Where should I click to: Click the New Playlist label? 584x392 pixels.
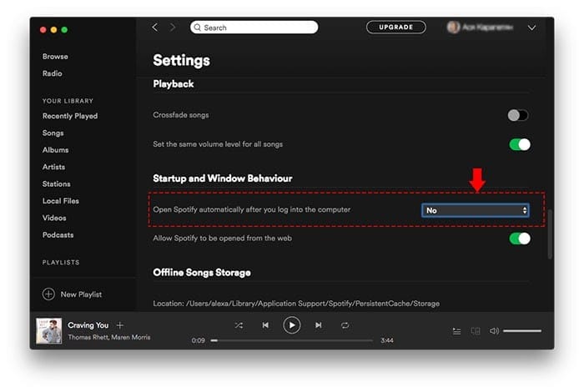[81, 294]
